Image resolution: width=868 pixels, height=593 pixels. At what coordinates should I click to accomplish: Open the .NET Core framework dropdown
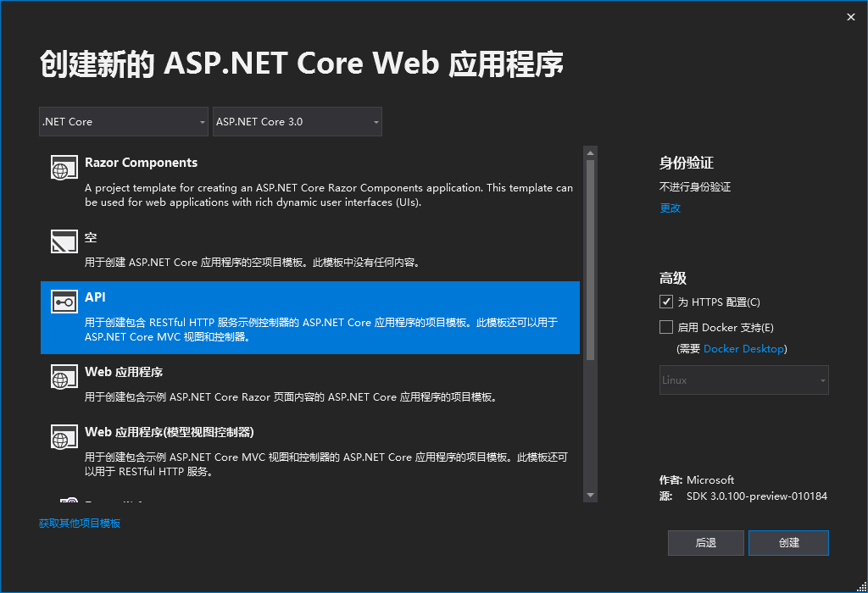coord(123,121)
